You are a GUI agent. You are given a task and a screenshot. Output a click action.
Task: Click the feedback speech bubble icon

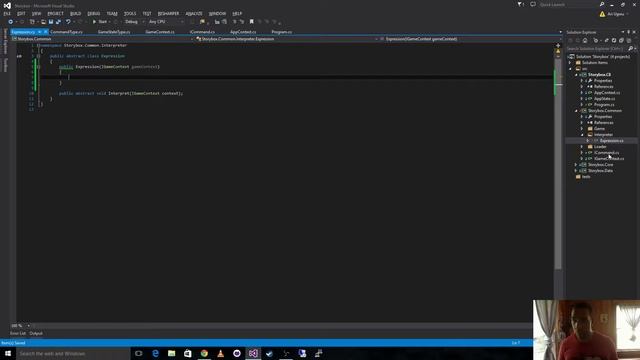tap(533, 4)
